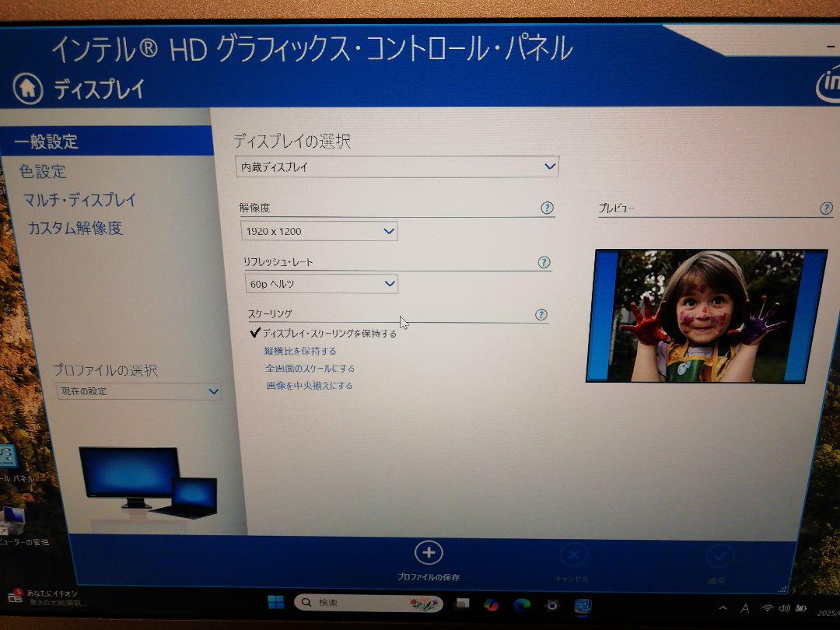Open help for 解像度 setting
Image resolution: width=840 pixels, height=630 pixels.
coord(547,208)
